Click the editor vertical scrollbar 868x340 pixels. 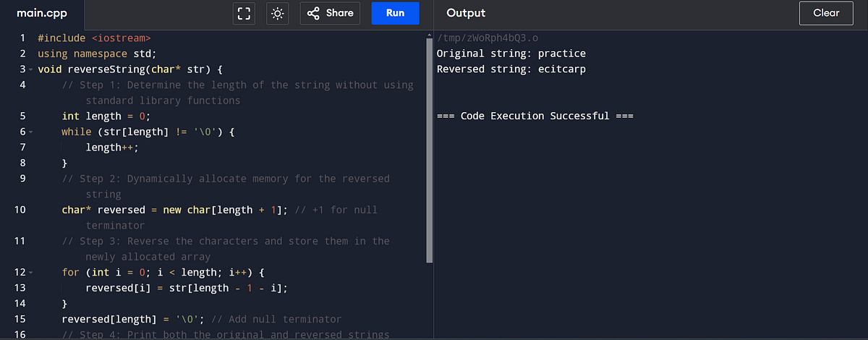[x=430, y=149]
